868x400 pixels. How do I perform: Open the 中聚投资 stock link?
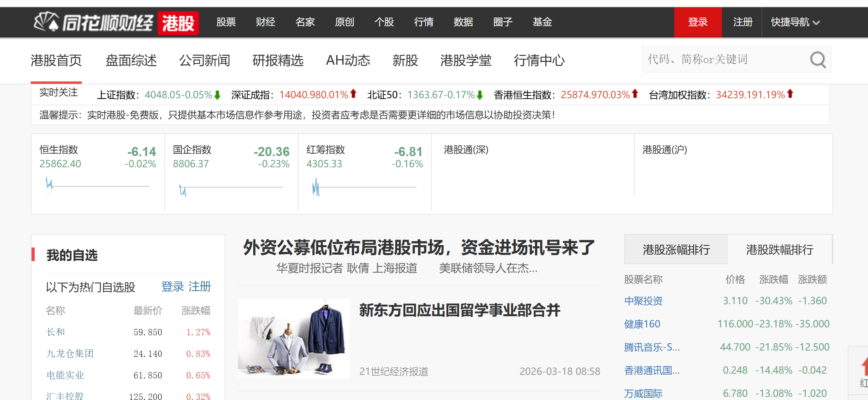coord(643,301)
